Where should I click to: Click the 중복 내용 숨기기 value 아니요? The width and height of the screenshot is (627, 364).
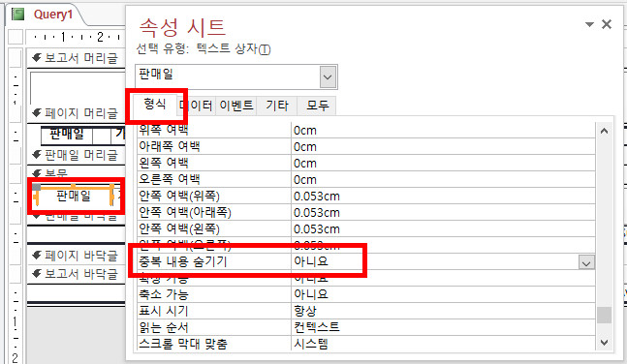click(311, 261)
